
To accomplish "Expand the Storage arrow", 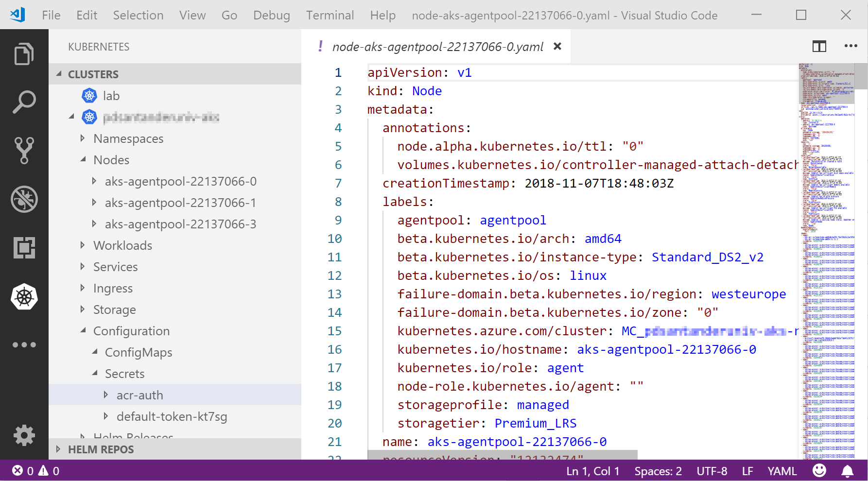I will click(83, 309).
